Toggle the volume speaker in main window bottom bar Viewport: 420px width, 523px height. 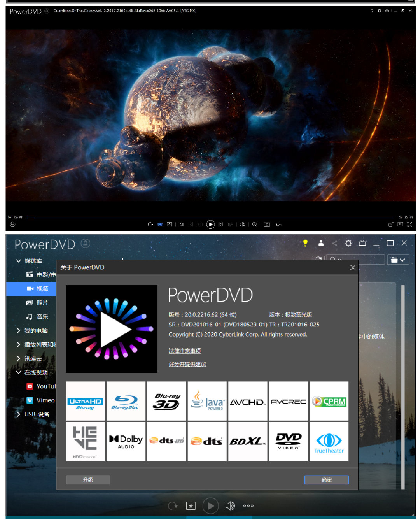tap(230, 506)
